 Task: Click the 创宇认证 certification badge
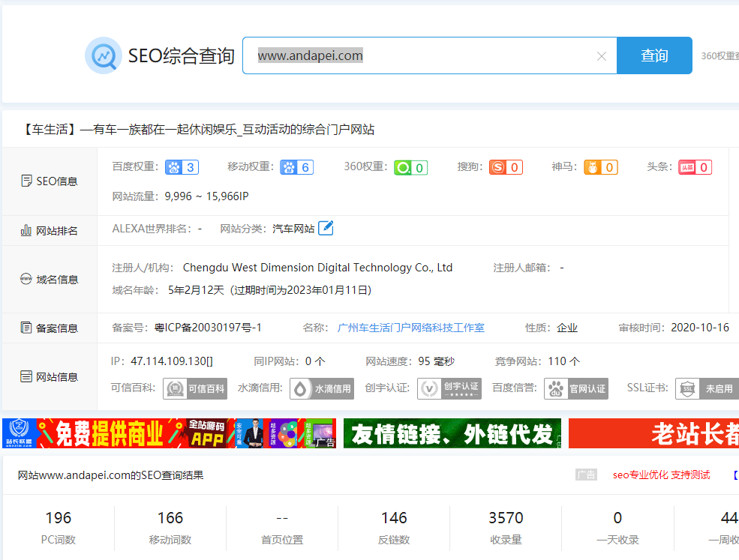point(449,389)
